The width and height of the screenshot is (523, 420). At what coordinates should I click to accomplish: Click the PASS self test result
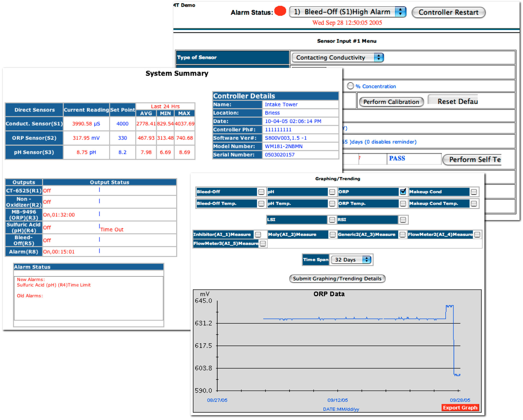click(397, 158)
